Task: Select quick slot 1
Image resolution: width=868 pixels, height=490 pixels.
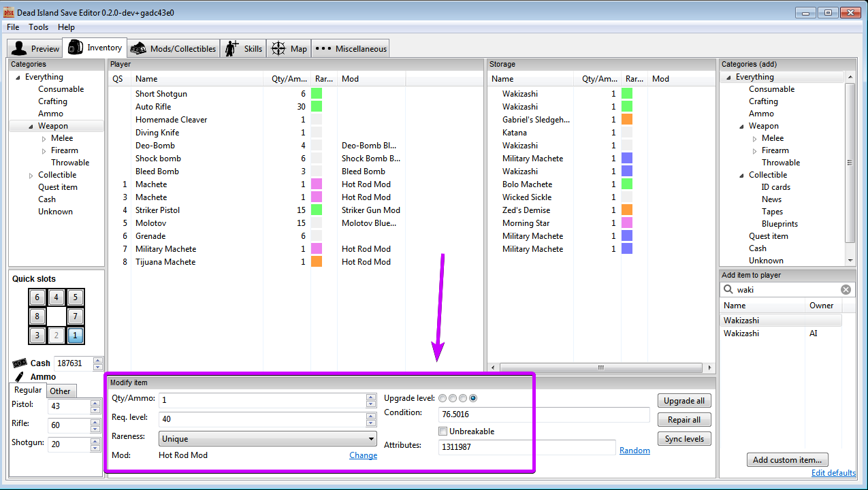Action: pyautogui.click(x=76, y=336)
